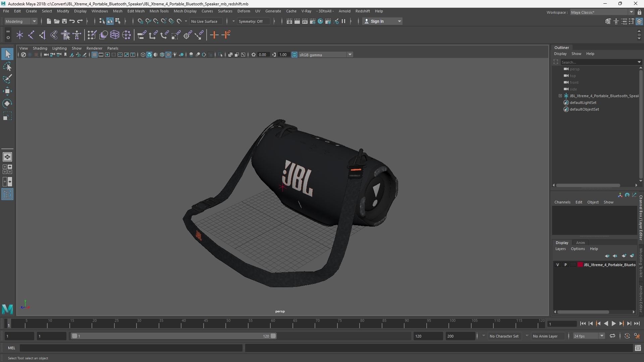Viewport: 644px width, 362px height.
Task: Click the Outliner horizontal scrollbar
Action: tap(588, 185)
